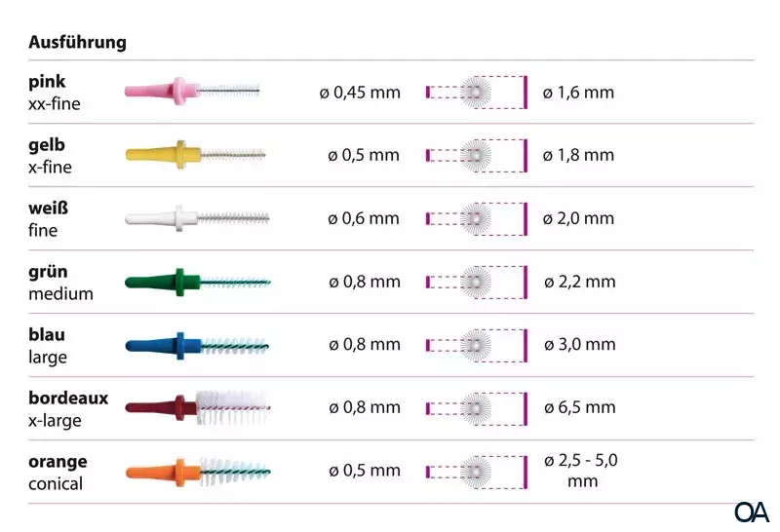
Task: Select the 'pink' label text
Action: point(47,82)
